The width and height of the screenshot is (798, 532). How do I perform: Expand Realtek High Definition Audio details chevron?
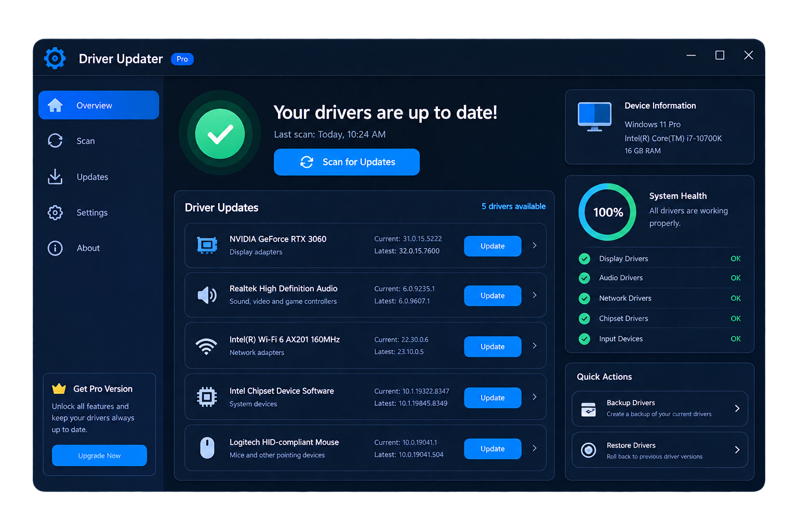pyautogui.click(x=535, y=295)
